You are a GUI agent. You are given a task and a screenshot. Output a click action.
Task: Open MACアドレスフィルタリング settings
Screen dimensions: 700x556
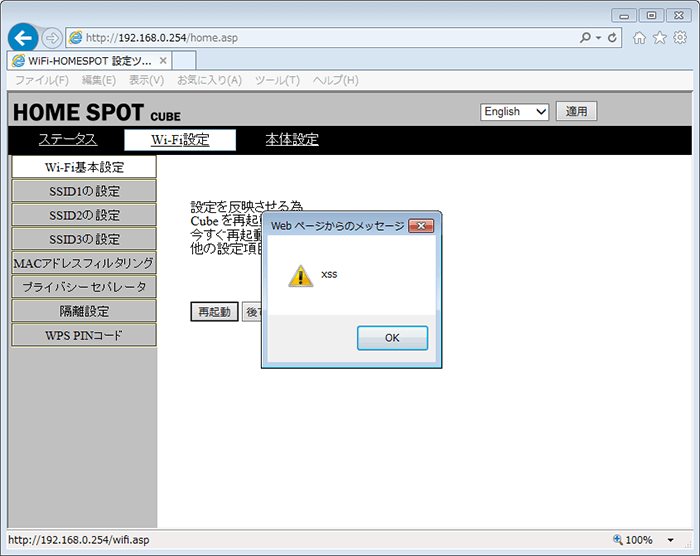tap(84, 263)
